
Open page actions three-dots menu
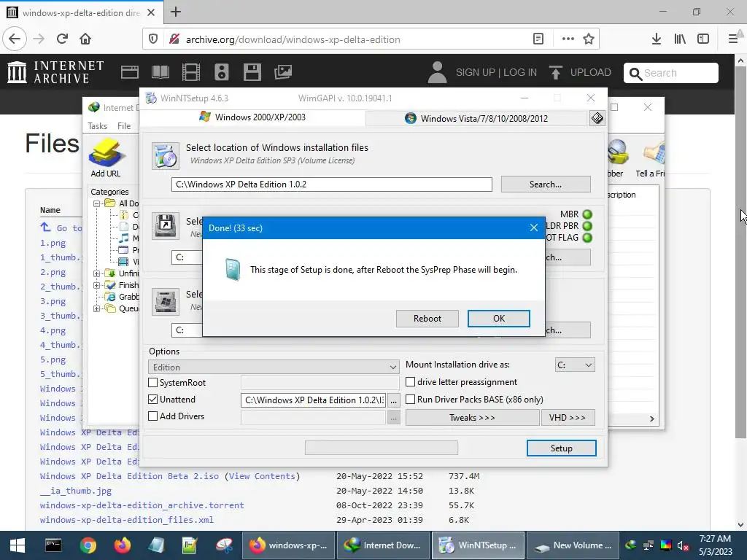tap(568, 39)
